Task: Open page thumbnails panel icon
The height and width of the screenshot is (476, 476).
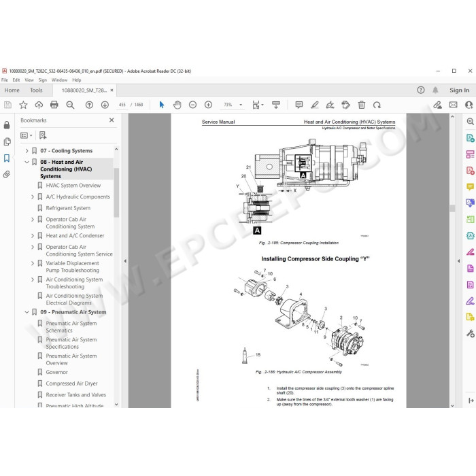Action: tap(7, 141)
